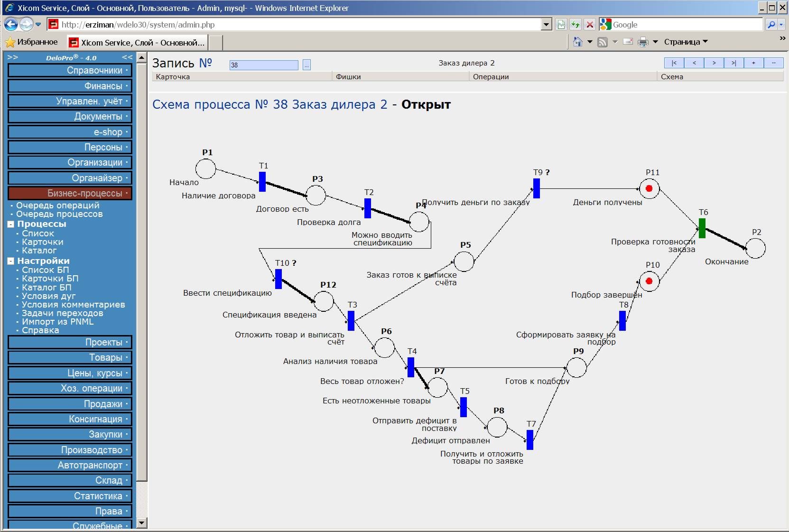789x532 pixels.
Task: Select the P8 place circle
Action: (497, 427)
